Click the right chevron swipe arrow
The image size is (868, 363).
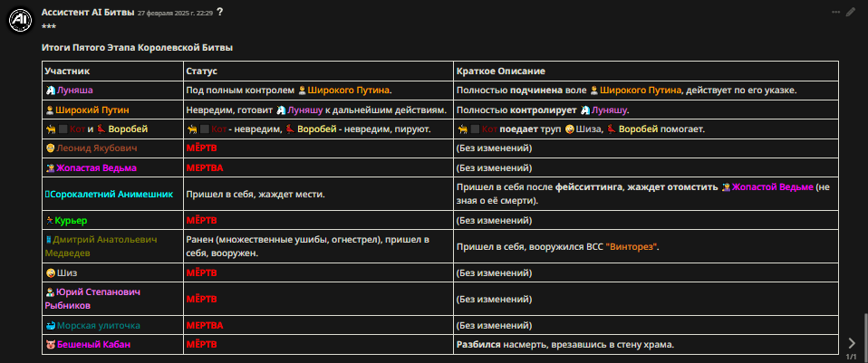point(852,344)
